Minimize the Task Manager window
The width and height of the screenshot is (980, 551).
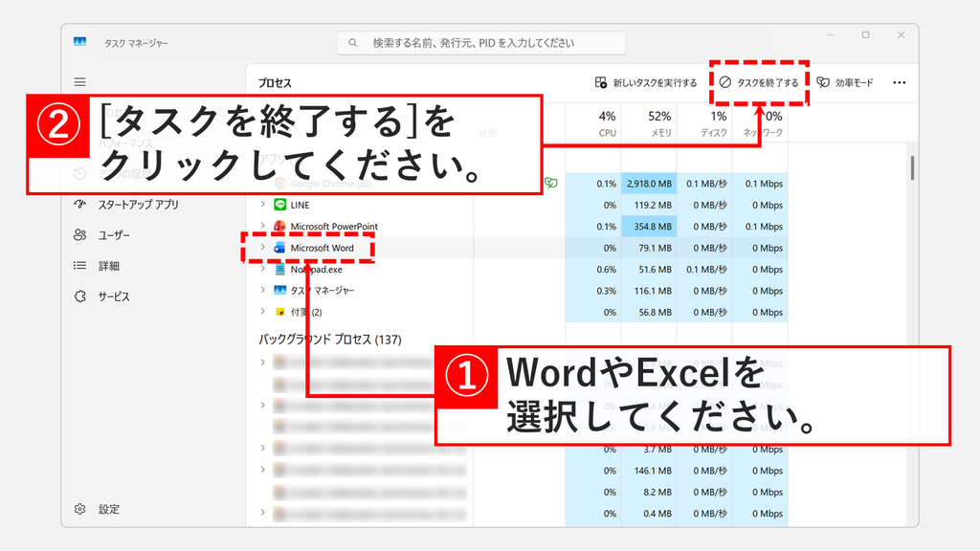coord(830,35)
